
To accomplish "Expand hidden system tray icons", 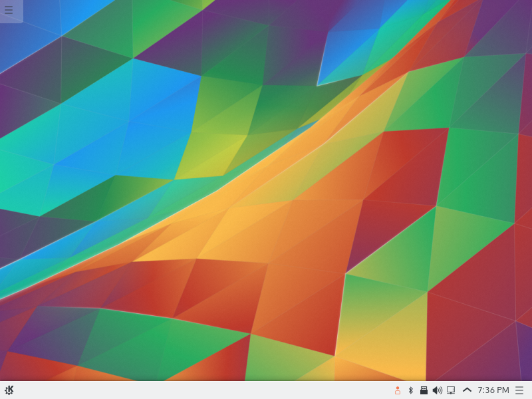I will 467,390.
